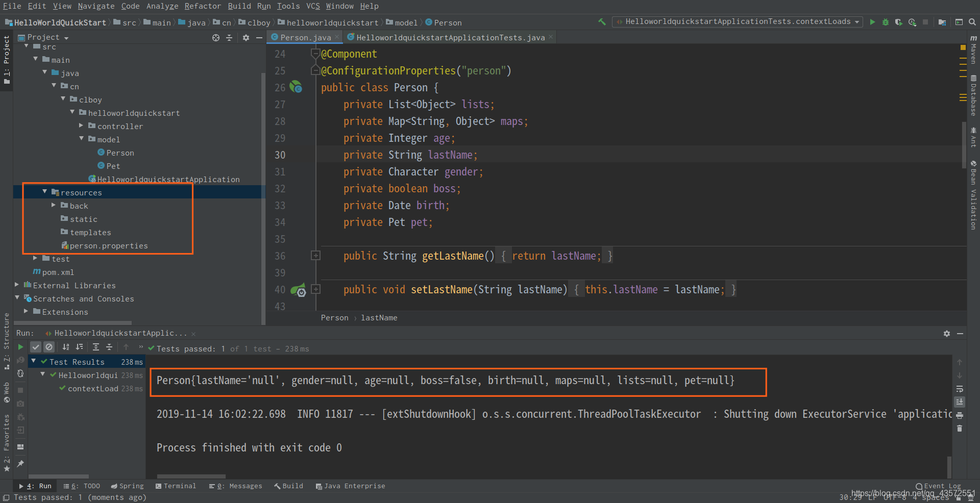Open Search Everywhere magnifier icon
Screen dimensions: 980x503
tap(972, 22)
